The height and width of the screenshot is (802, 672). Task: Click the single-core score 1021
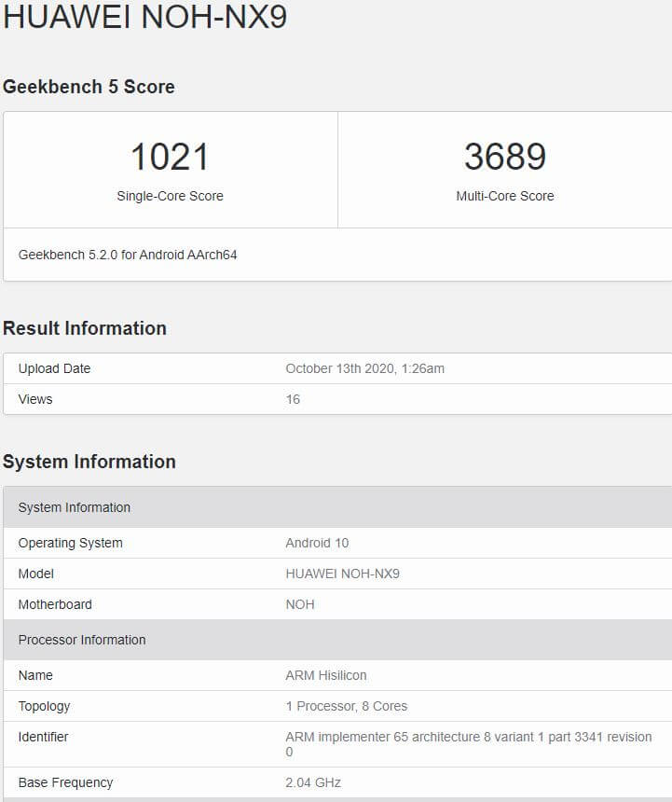coord(170,157)
